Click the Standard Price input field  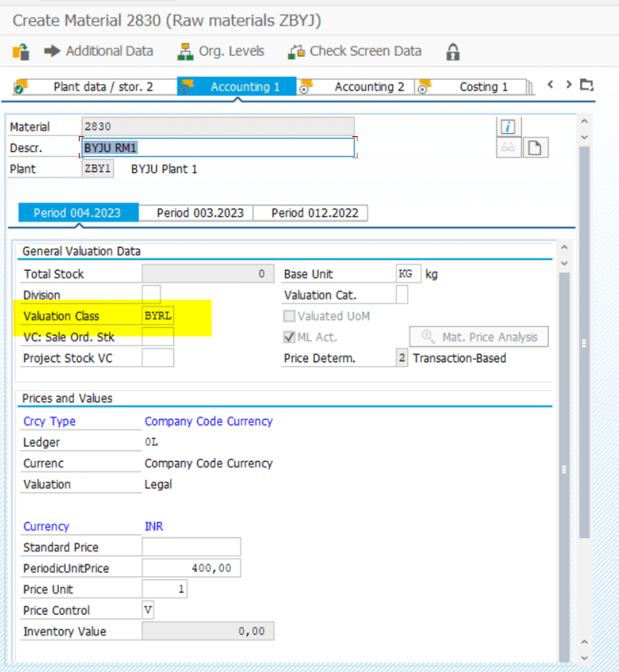[x=191, y=547]
